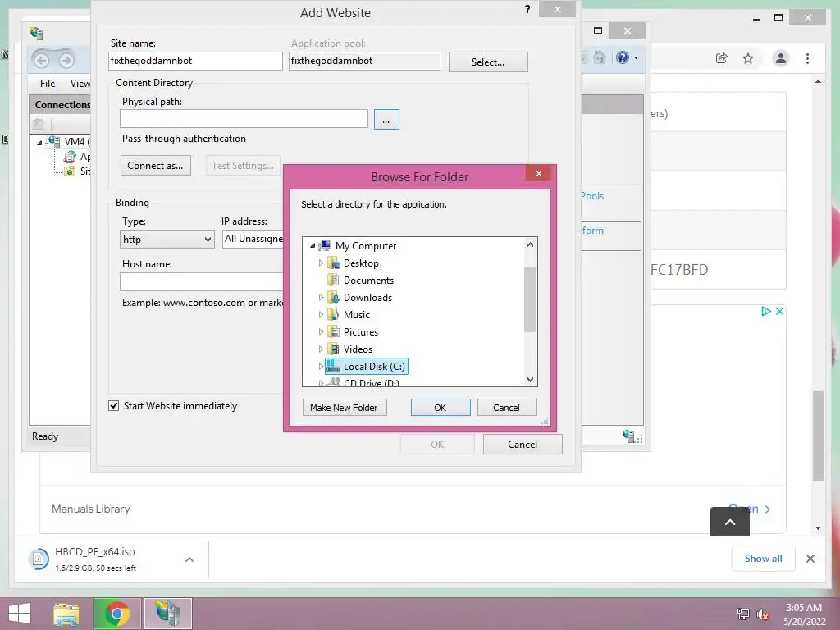Viewport: 840px width, 630px height.
Task: Select the Application Pools tree icon
Action: click(70, 157)
